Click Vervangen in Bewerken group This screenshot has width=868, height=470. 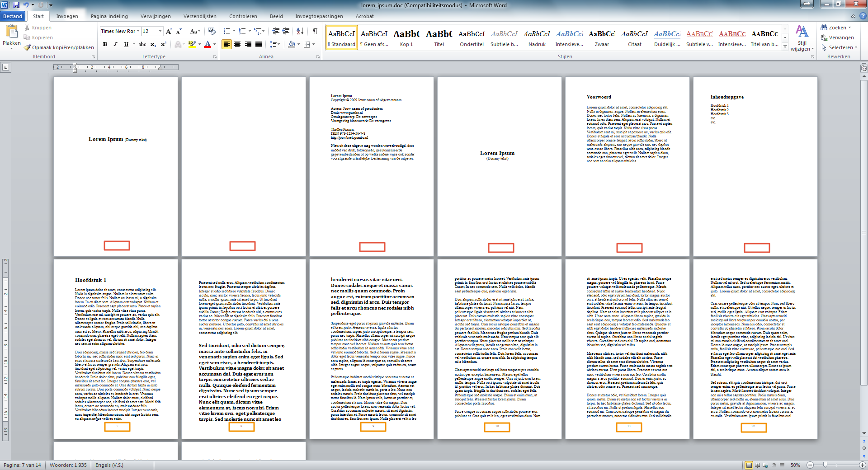coord(837,38)
